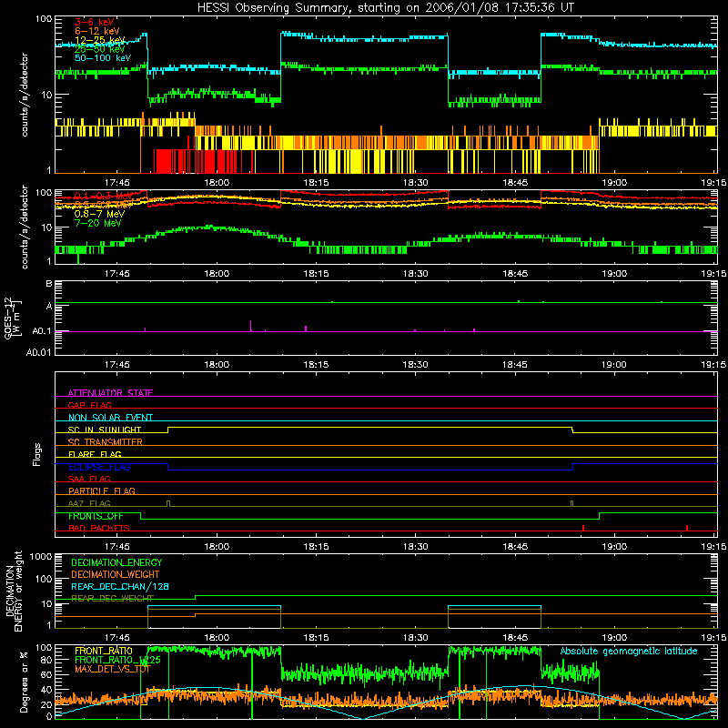This screenshot has height=728, width=728.
Task: Click the Flags axis label
Action: tap(37, 454)
